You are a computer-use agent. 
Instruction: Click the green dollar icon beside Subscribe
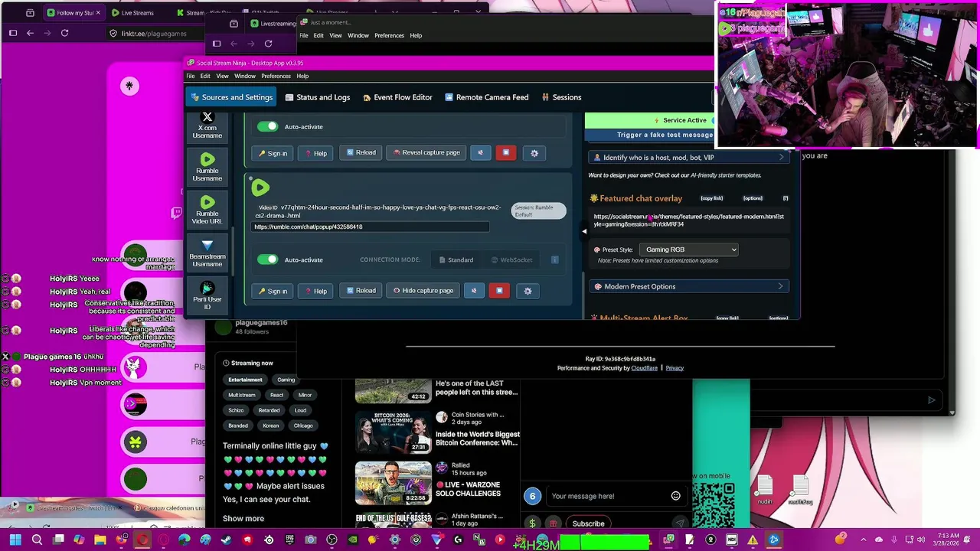tap(532, 523)
